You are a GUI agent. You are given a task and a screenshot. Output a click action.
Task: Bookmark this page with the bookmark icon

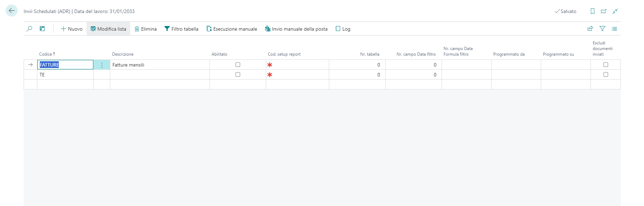593,11
